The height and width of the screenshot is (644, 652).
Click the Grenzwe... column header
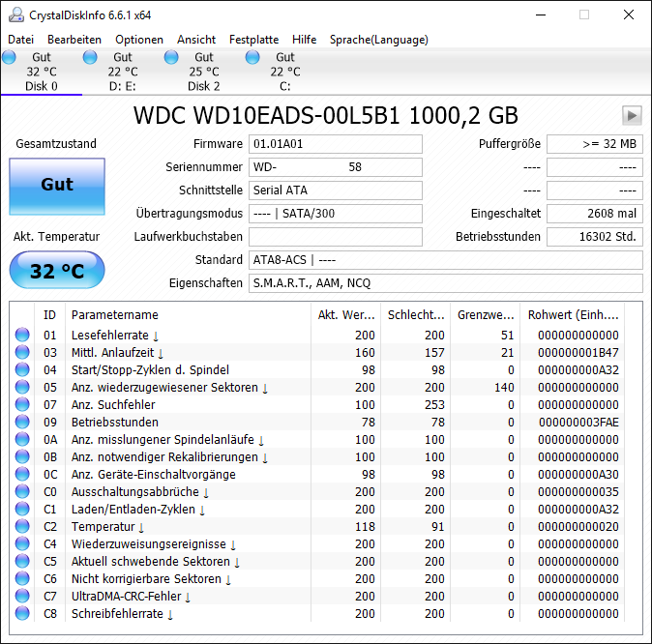point(486,314)
